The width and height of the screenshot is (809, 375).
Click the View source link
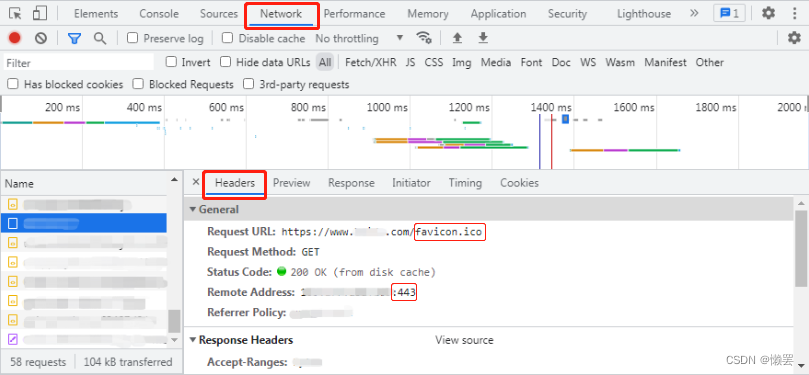click(464, 340)
